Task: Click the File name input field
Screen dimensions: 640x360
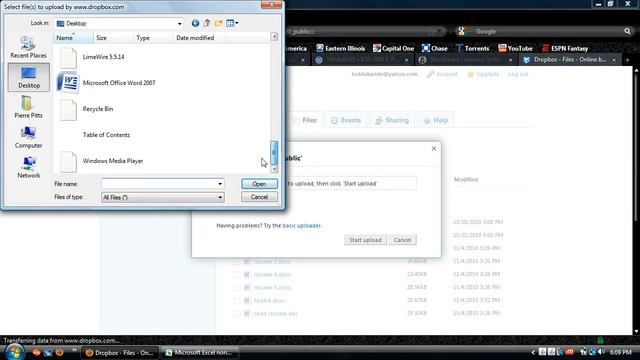Action: click(159, 184)
